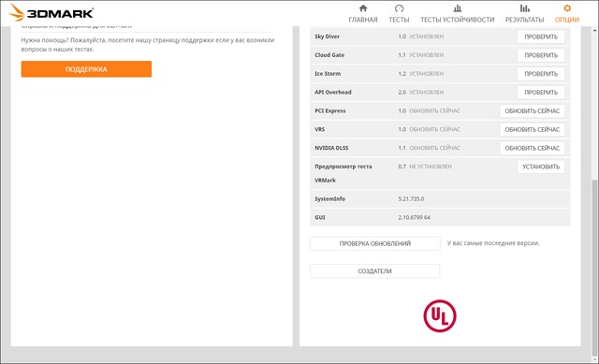Click 'У вас самые последние версии' text
Viewport: 599px width, 364px height.
click(493, 243)
